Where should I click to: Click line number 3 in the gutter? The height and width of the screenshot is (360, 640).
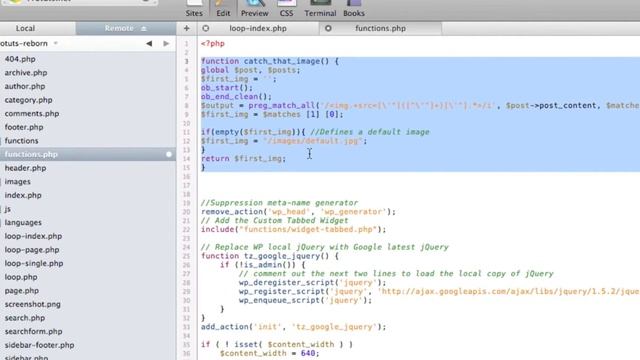(x=187, y=62)
